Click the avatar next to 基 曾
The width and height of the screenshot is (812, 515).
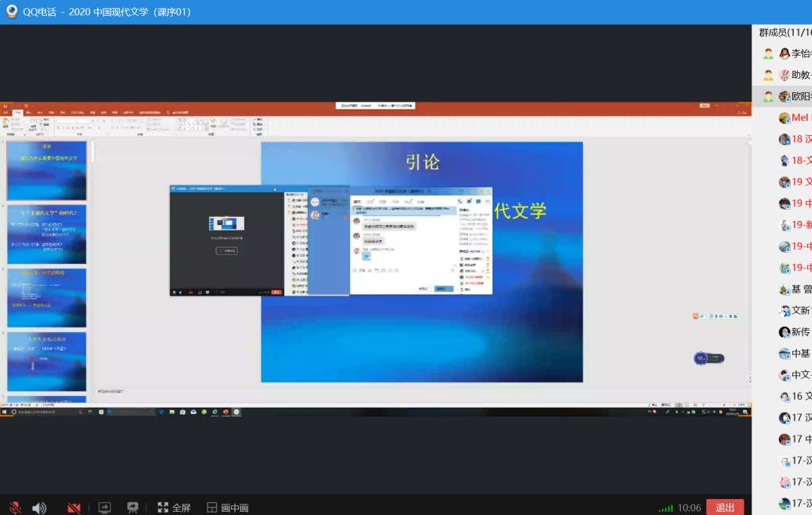point(785,289)
